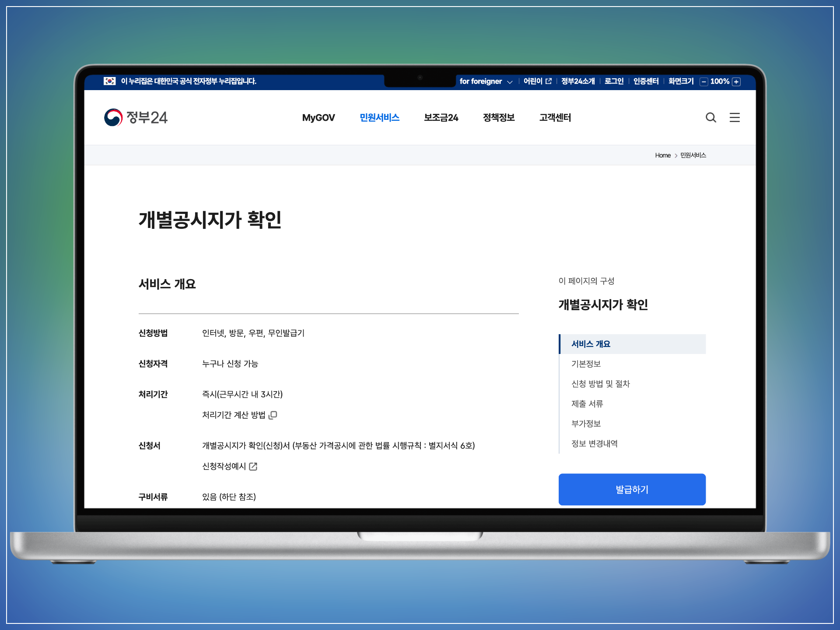Click the 정부24 taegeuk logo
840x630 pixels.
tap(113, 117)
